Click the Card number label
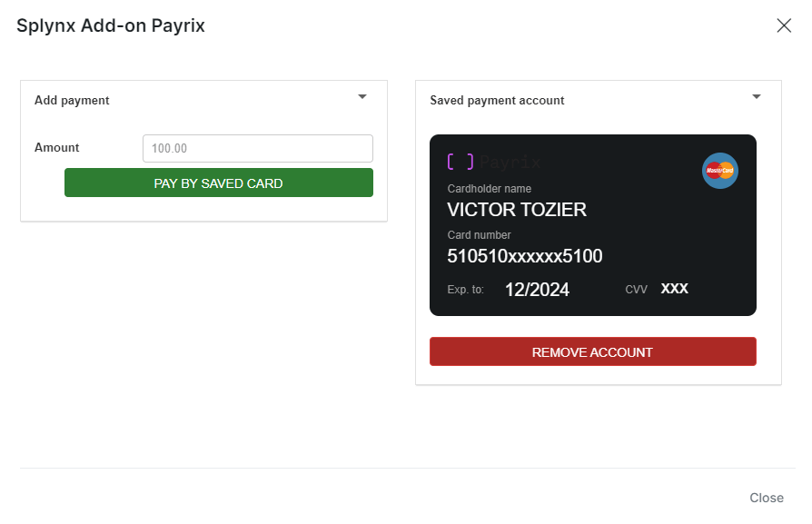Screen dimensions: 812x524 pyautogui.click(x=479, y=235)
